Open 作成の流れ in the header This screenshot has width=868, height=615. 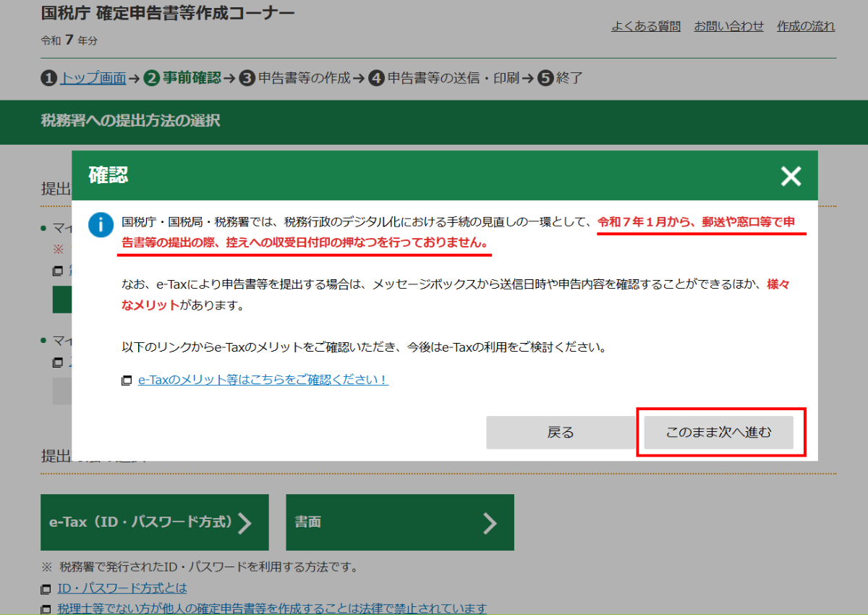(x=806, y=26)
